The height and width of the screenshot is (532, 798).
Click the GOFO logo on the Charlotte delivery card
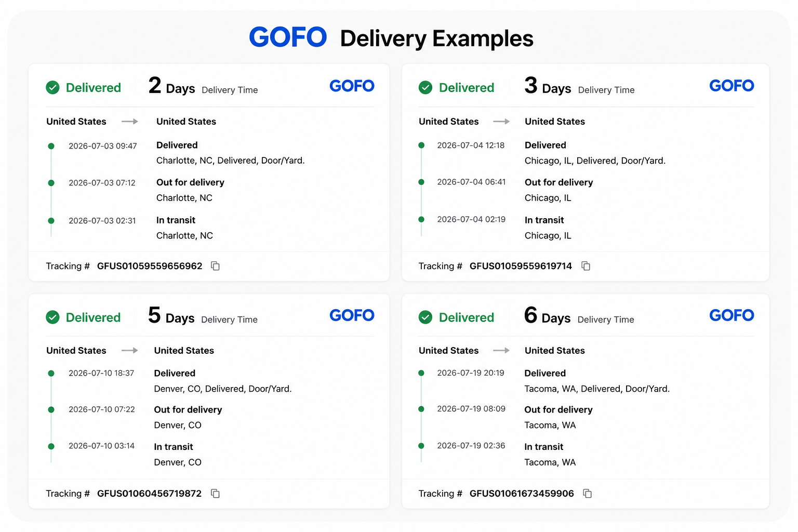point(352,86)
